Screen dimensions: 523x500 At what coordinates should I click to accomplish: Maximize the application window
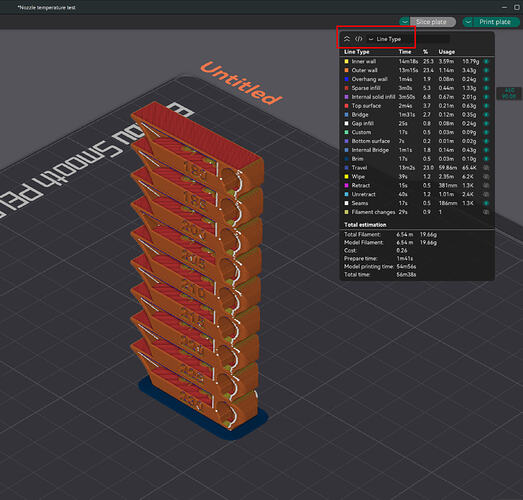coord(517,7)
